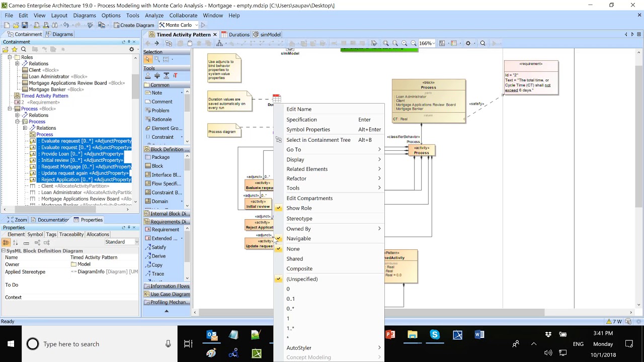The height and width of the screenshot is (362, 644).
Task: Select multiplicity 0..1 in context menu
Action: [329, 299]
